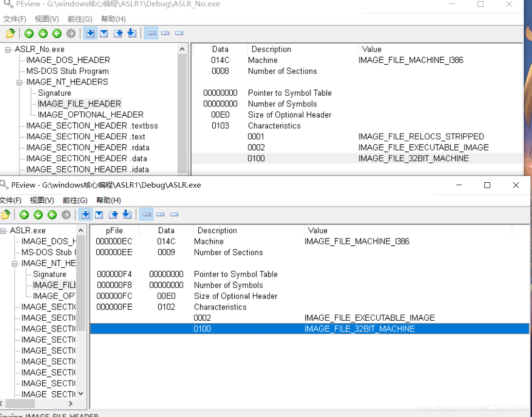Click right arrow of ASLR.exe horizontal scrollbar
This screenshot has height=417, width=532.
pos(70,403)
